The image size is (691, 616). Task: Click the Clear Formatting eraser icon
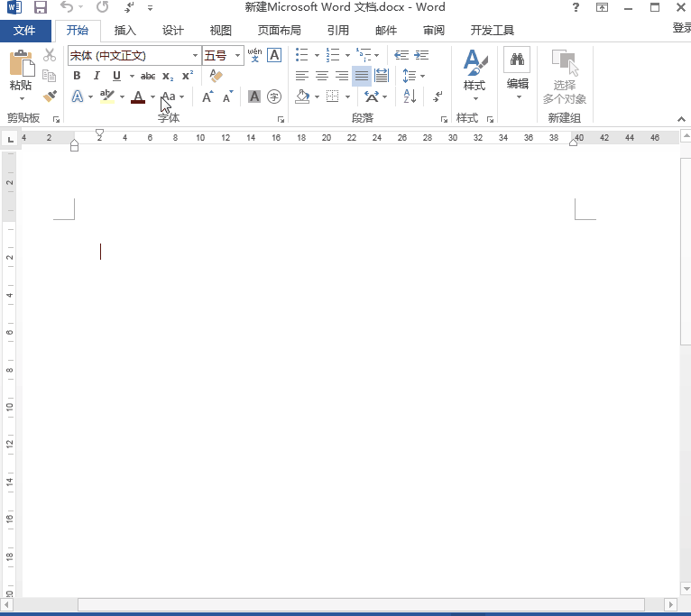coord(215,76)
